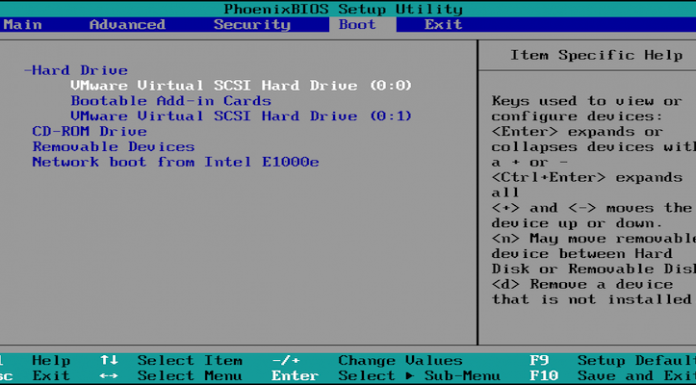The image size is (696, 385).
Task: Click the F10 key hint
Action: [x=543, y=376]
